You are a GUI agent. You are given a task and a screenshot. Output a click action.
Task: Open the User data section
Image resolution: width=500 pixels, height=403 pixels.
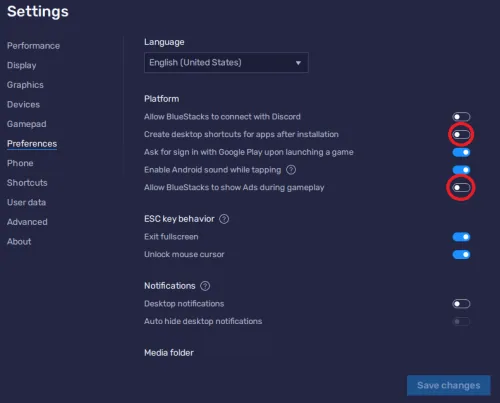(26, 202)
